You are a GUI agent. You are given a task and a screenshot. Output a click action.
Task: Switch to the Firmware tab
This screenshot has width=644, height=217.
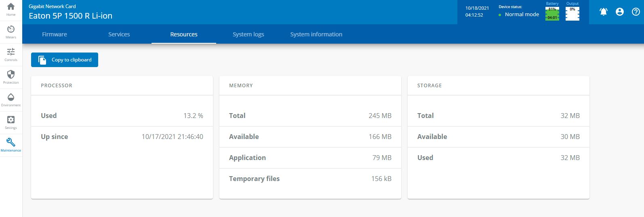point(55,34)
